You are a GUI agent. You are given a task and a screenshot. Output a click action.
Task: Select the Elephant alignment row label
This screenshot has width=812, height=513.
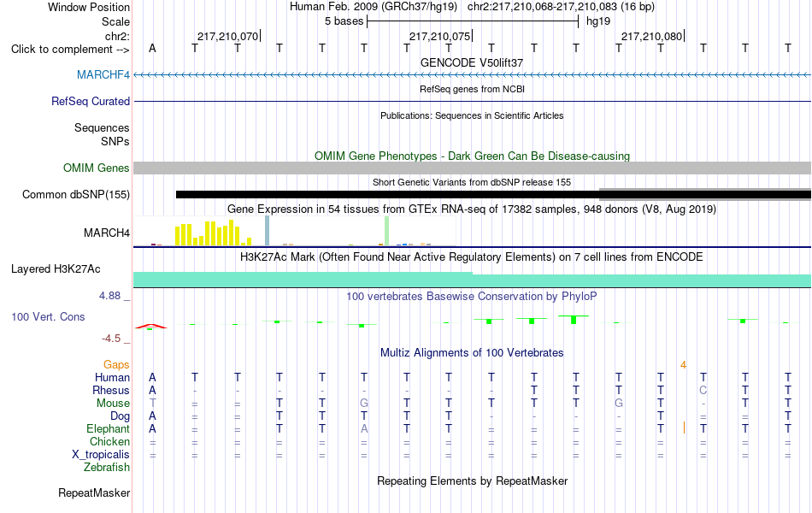click(108, 429)
